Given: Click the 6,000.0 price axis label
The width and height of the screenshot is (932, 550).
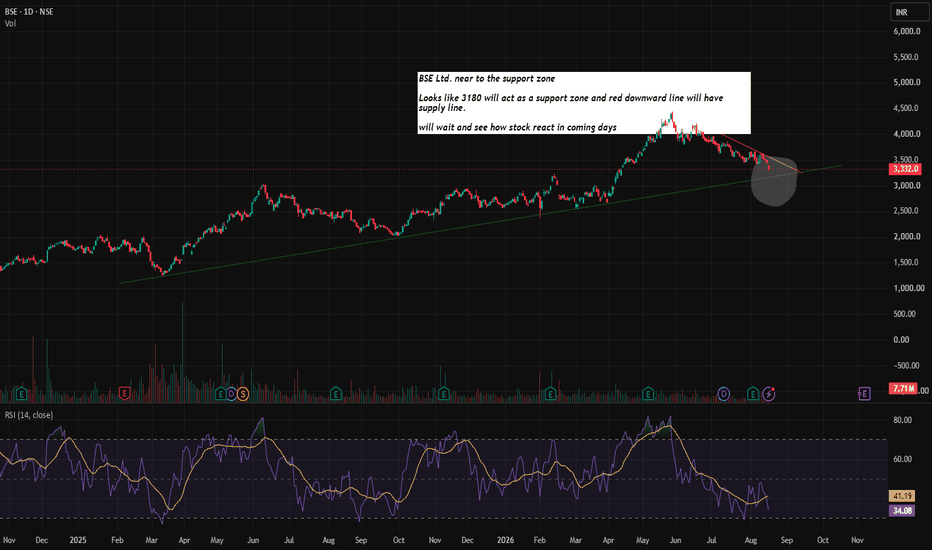Looking at the screenshot, I should click(906, 32).
